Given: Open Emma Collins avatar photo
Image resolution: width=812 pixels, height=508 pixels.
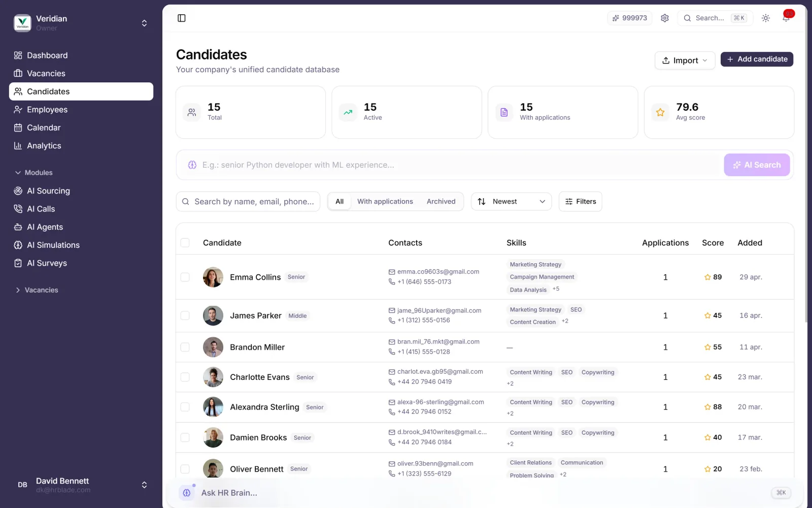Looking at the screenshot, I should tap(213, 277).
